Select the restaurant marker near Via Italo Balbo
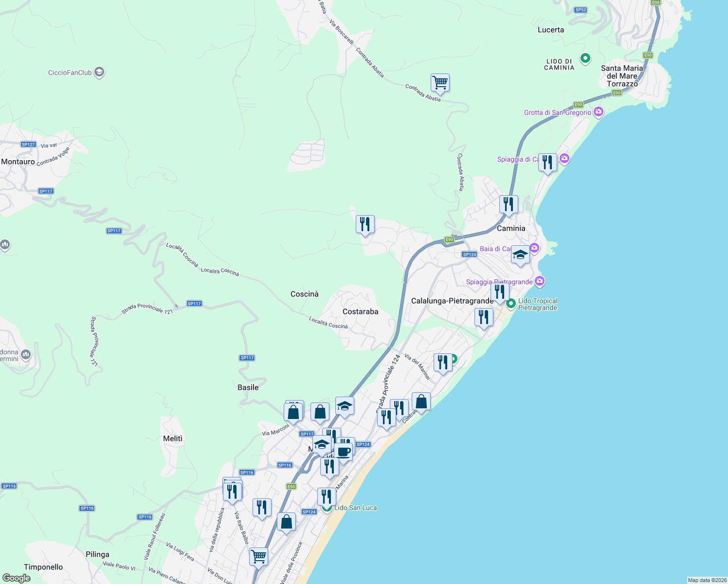Image resolution: width=728 pixels, height=584 pixels. point(262,508)
